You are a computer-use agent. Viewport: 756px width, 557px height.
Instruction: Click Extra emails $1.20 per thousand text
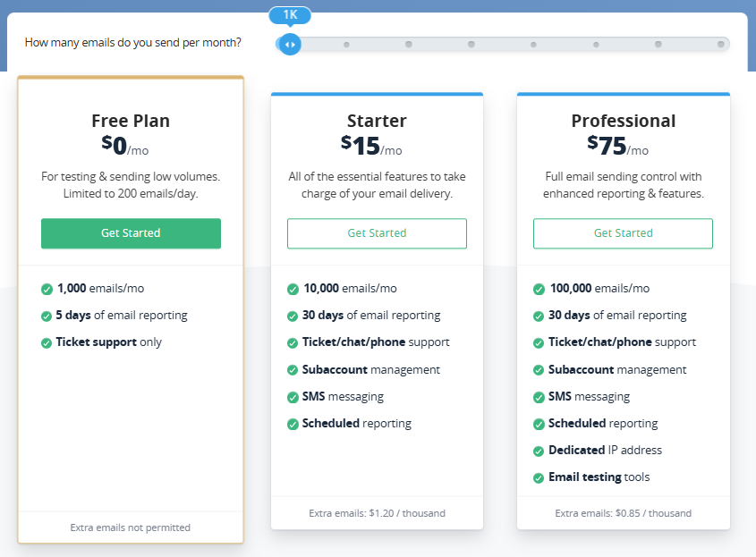point(377,513)
